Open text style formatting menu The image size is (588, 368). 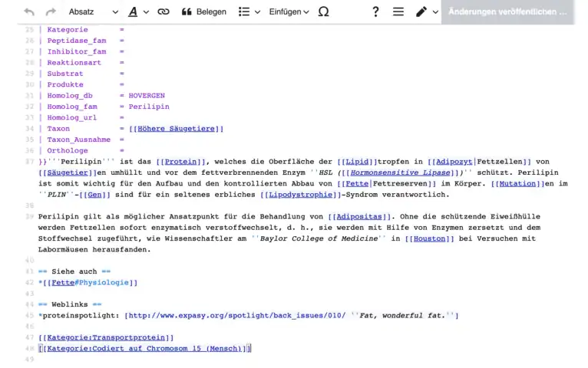coord(133,12)
